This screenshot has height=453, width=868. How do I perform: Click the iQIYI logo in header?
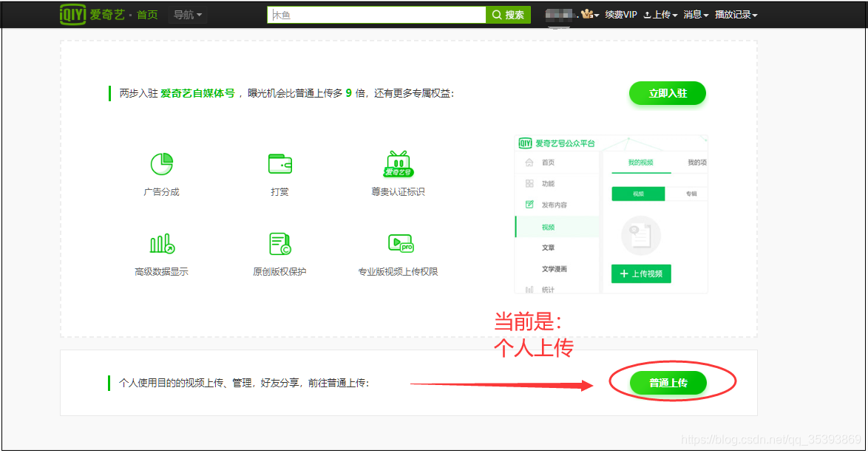pos(92,14)
